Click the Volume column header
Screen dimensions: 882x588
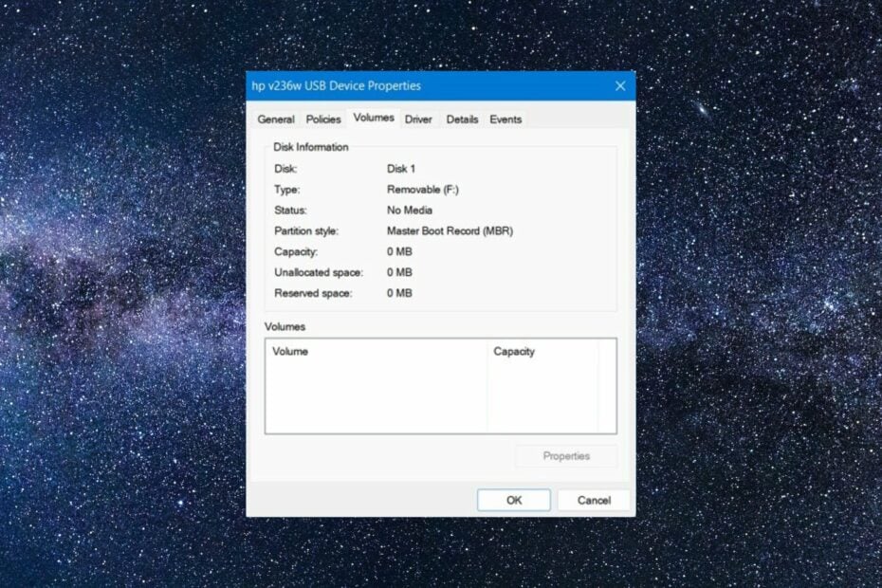click(289, 351)
